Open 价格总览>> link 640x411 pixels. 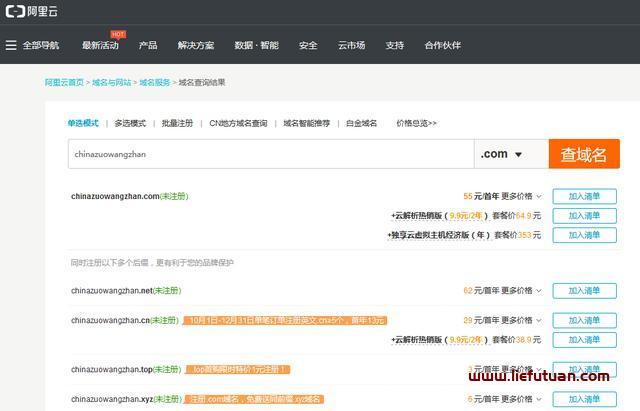[x=416, y=123]
